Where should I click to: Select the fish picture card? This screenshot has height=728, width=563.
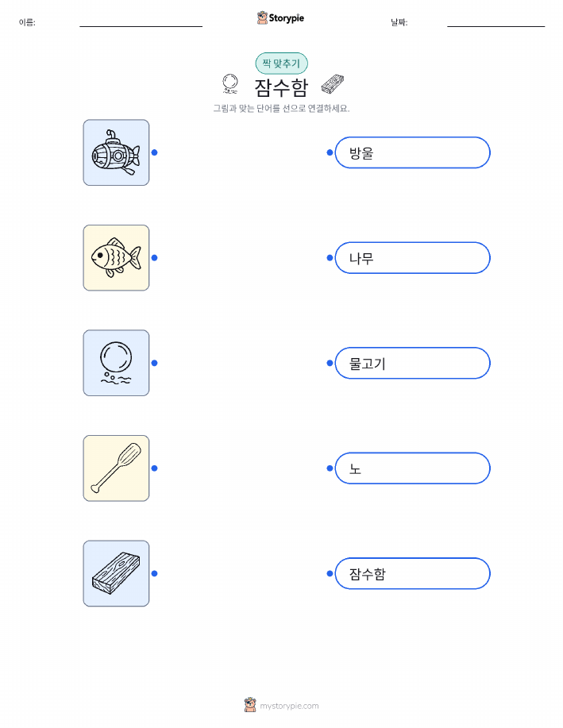tap(116, 258)
